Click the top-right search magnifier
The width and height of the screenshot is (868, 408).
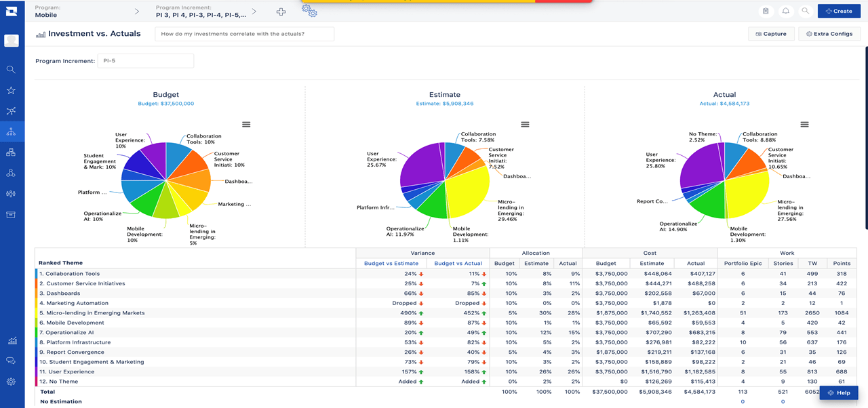(805, 12)
